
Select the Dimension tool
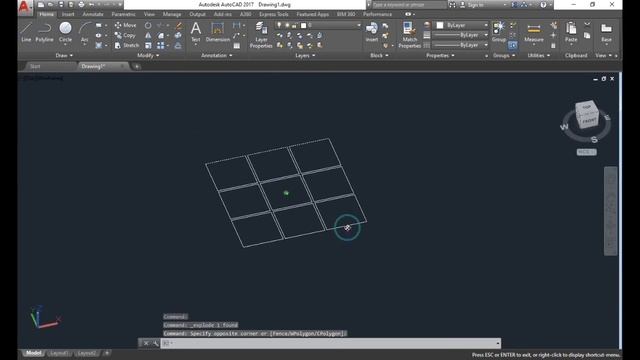coord(218,32)
